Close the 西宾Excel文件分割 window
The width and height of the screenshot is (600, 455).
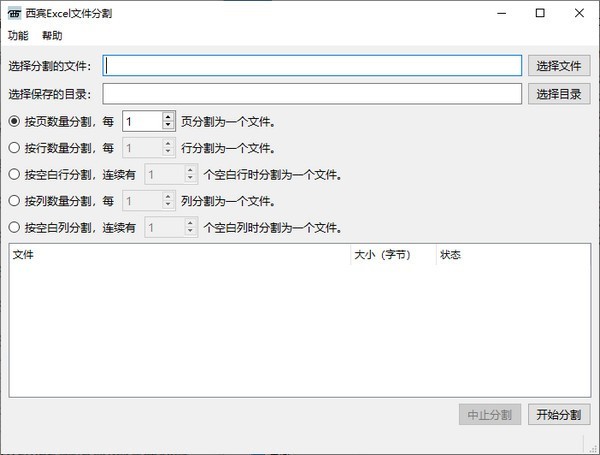579,13
